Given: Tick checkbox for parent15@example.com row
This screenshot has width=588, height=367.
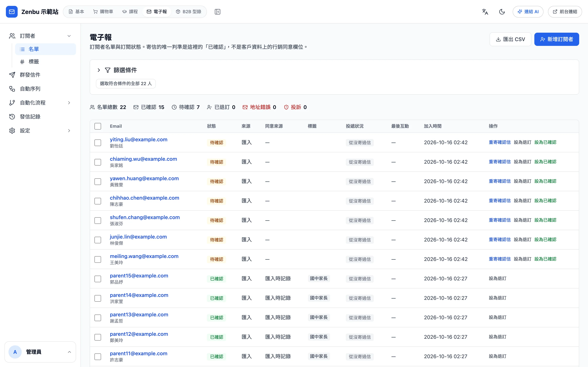Looking at the screenshot, I should [x=98, y=279].
